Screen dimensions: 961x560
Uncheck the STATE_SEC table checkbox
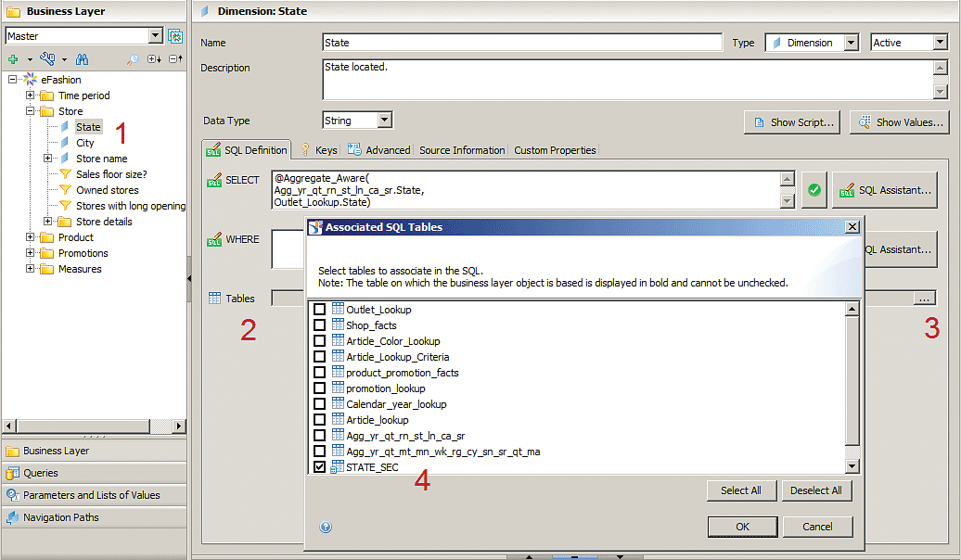[319, 467]
